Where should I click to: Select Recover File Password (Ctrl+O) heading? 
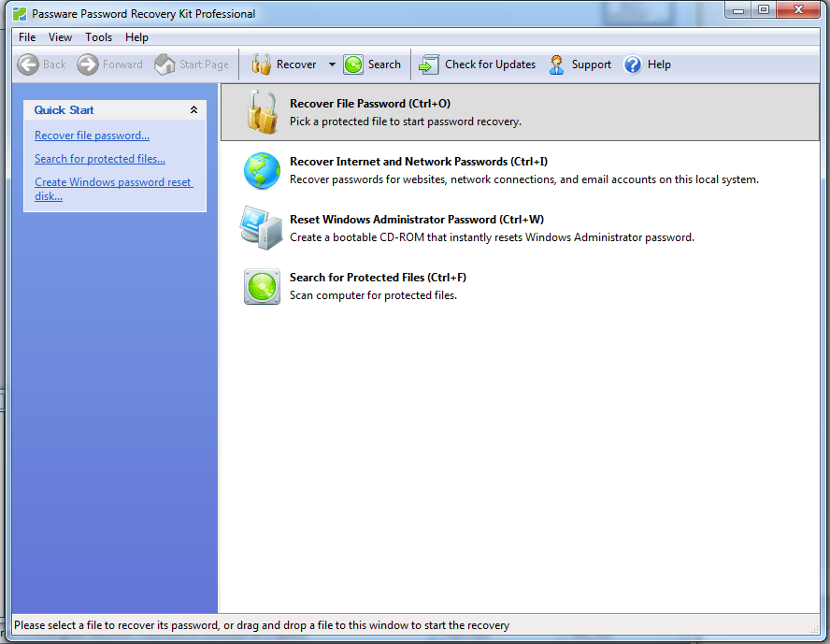pyautogui.click(x=370, y=103)
